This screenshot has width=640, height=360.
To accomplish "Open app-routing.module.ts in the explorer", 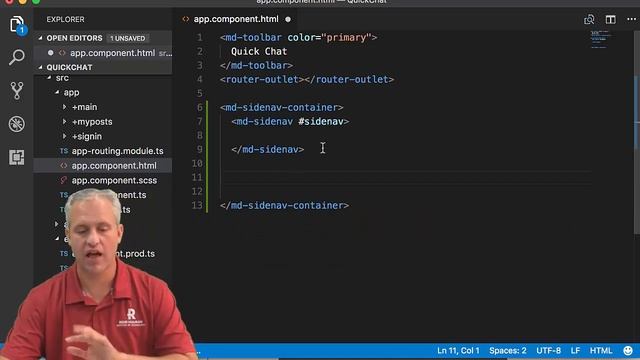I will click(x=118, y=151).
